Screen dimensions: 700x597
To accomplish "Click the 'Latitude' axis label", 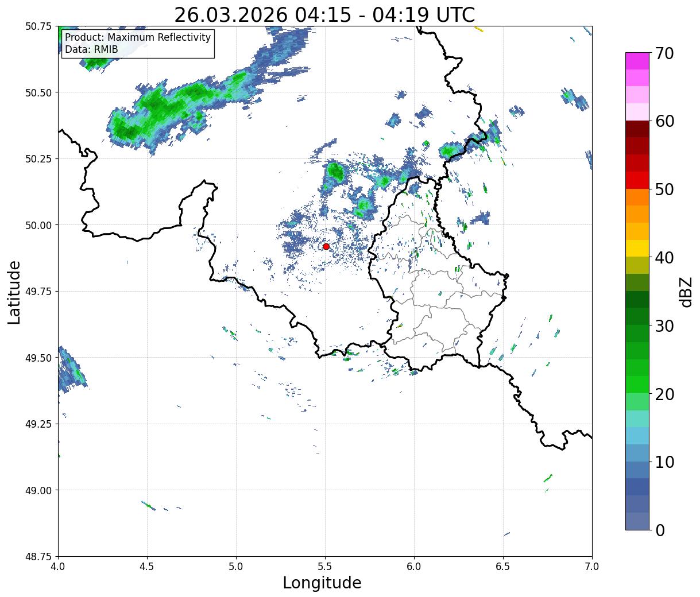I will click(x=14, y=292).
